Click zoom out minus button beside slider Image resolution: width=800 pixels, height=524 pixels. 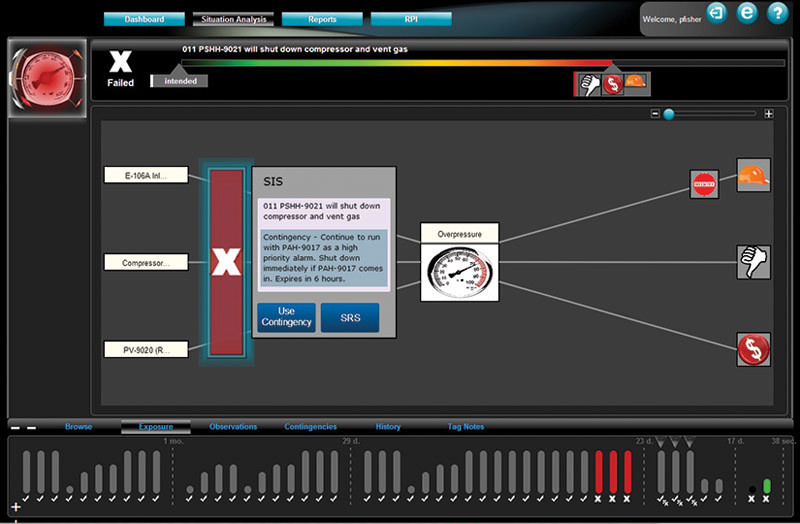(x=655, y=114)
